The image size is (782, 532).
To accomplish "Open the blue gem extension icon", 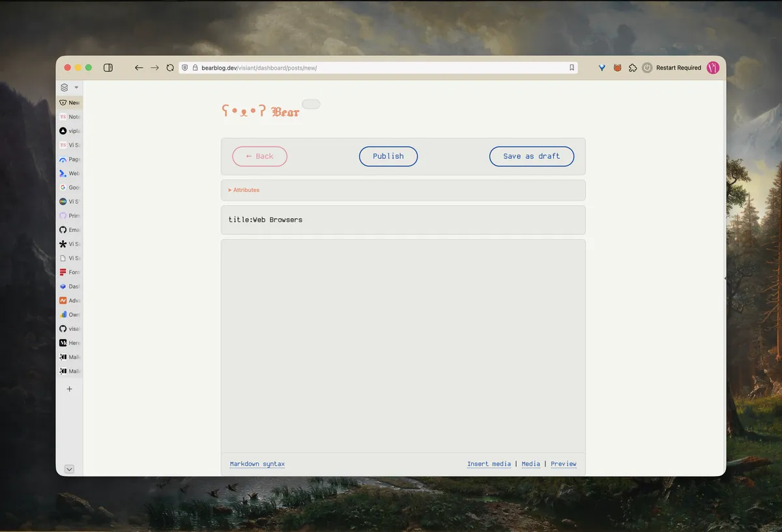I will 602,68.
